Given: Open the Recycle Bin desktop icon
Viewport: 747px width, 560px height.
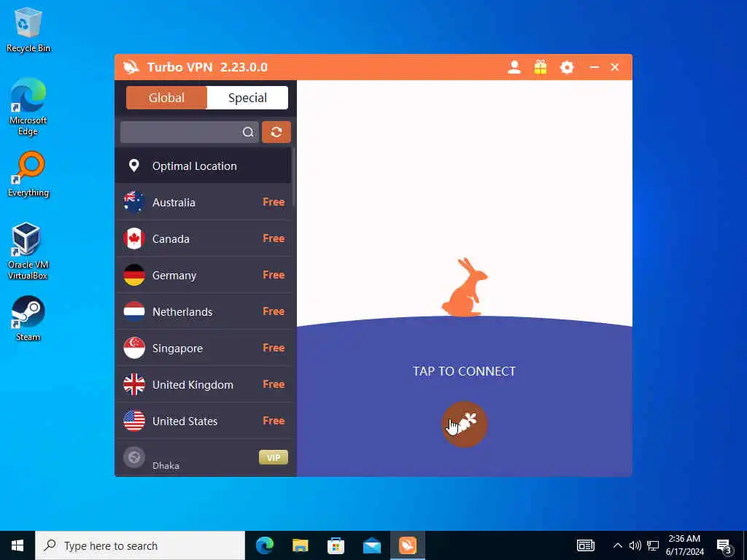Looking at the screenshot, I should (28, 29).
